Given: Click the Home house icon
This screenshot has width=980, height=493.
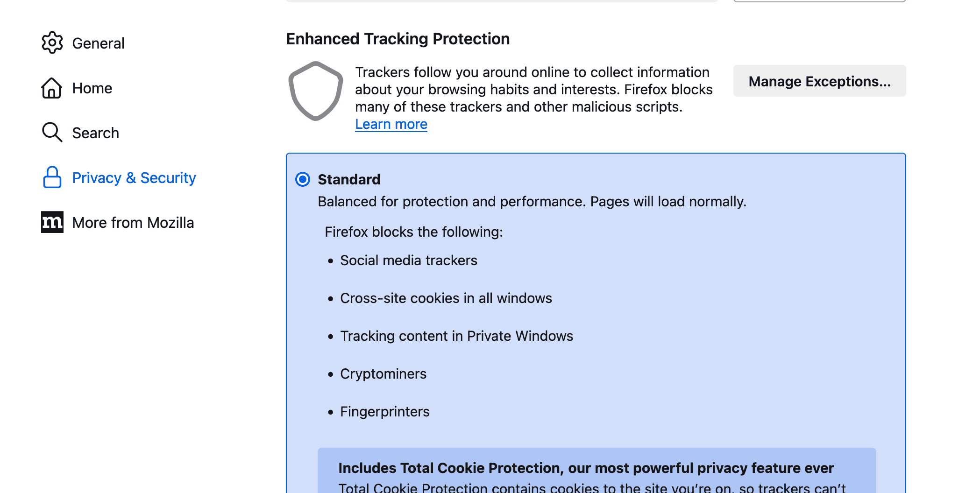Looking at the screenshot, I should coord(52,88).
